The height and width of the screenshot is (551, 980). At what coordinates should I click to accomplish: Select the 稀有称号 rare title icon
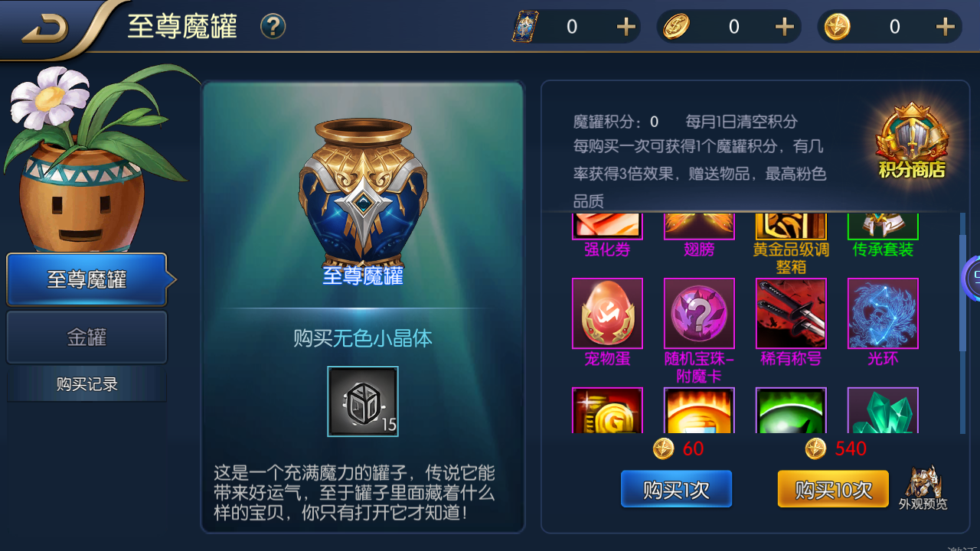tap(791, 313)
